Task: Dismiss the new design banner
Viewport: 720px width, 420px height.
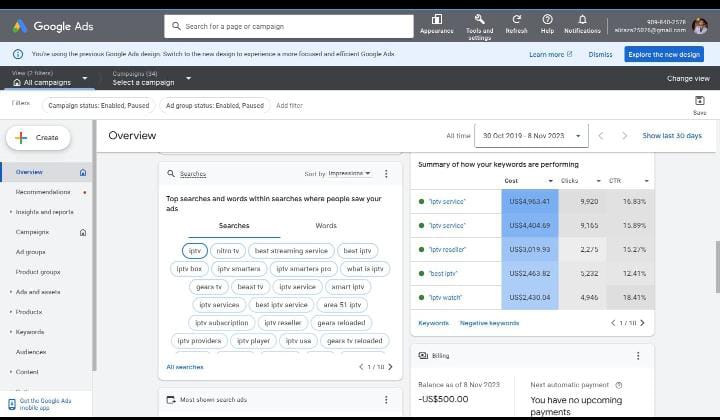Action: pyautogui.click(x=600, y=54)
